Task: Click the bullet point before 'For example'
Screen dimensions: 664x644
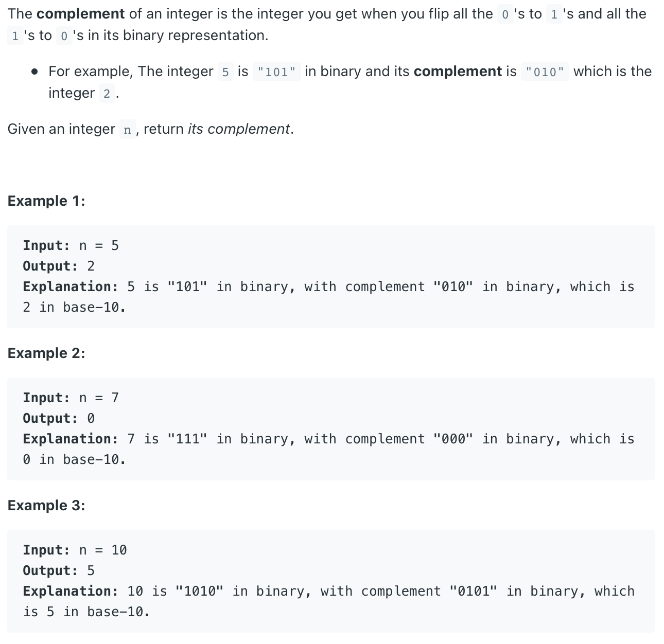Action: (x=34, y=72)
